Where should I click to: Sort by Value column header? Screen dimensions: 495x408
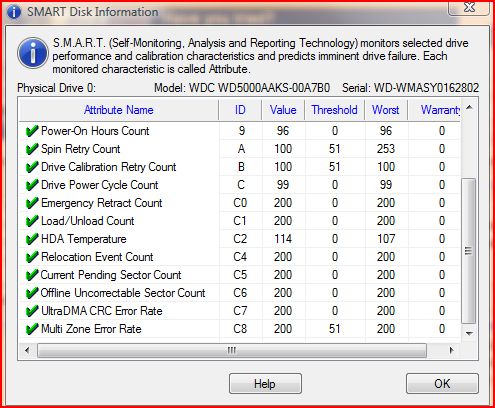[283, 110]
